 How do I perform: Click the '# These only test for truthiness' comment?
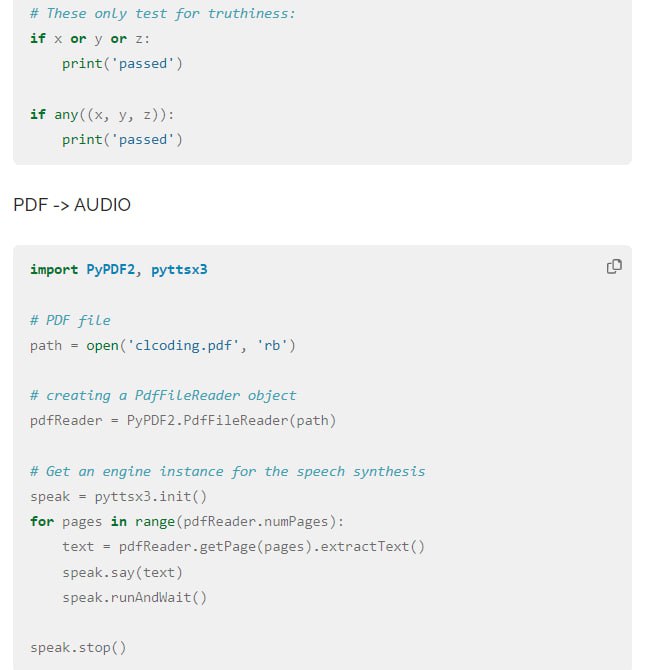163,14
